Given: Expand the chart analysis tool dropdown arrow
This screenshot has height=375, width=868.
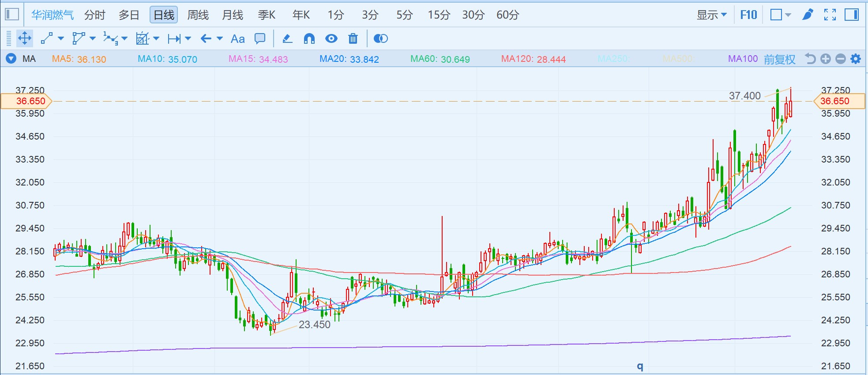Looking at the screenshot, I should (156, 38).
